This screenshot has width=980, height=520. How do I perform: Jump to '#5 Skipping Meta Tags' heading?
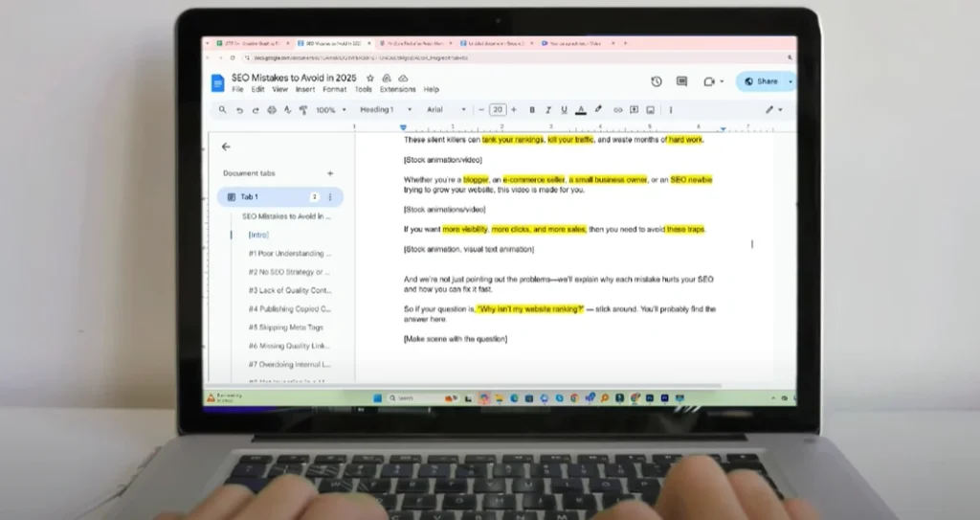coord(285,328)
